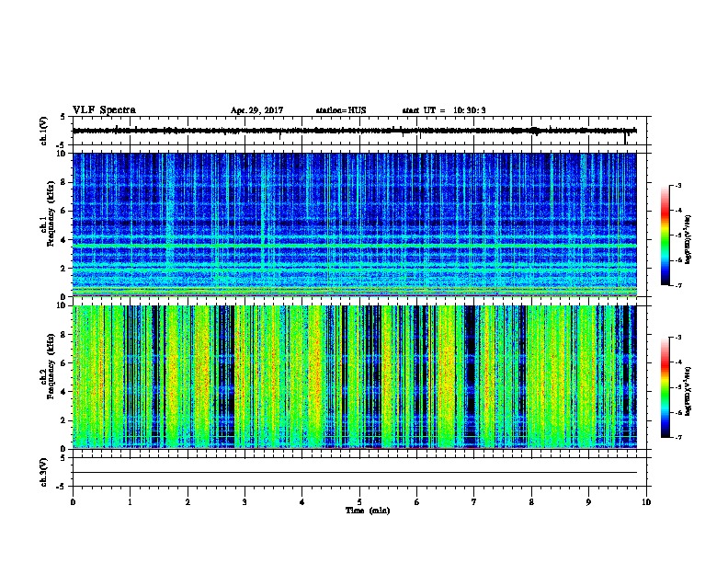Click the ch.2 color bar log(PSD) unit label
The image size is (728, 563).
tap(688, 392)
